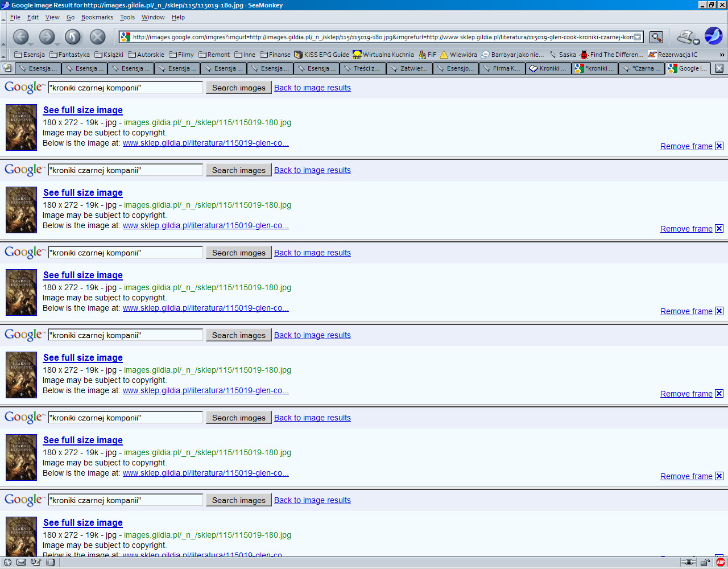
Task: Expand the Finanse bookmarks folder
Action: point(275,55)
